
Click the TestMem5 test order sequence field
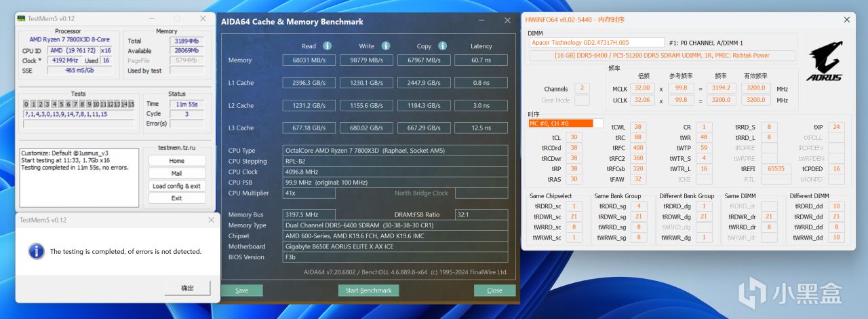tap(79, 115)
